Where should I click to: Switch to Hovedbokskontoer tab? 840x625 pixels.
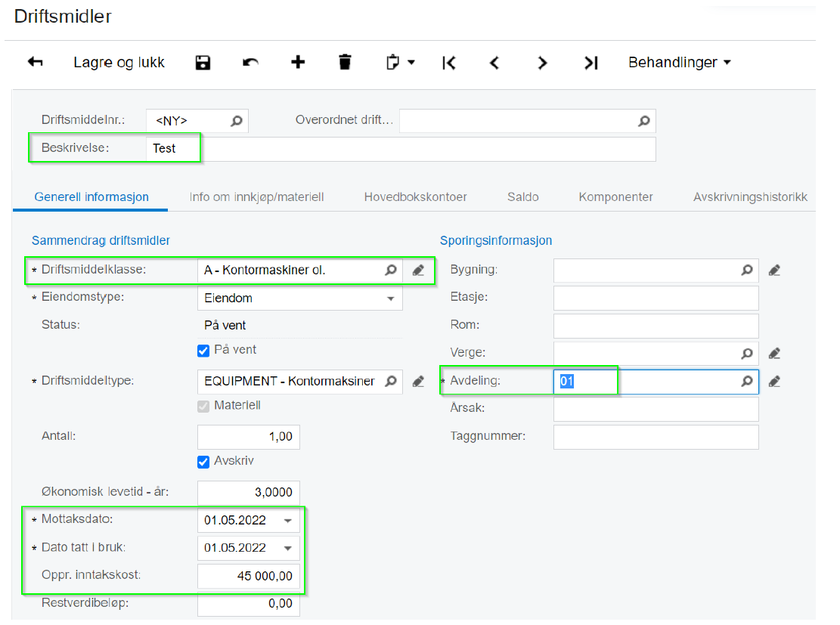(x=416, y=197)
